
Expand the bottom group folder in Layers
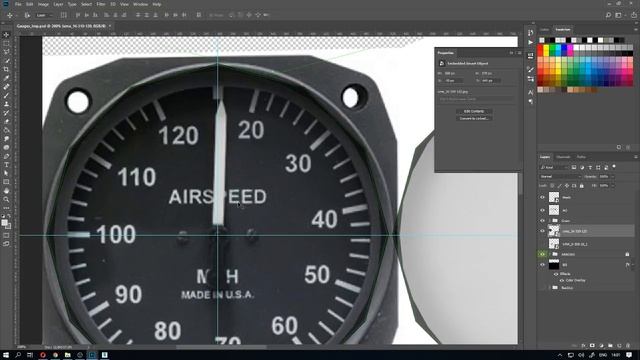(550, 288)
